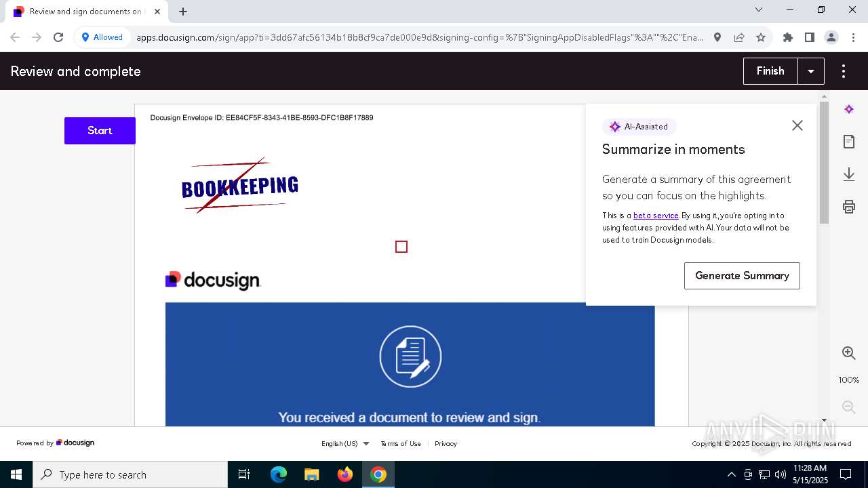Image resolution: width=868 pixels, height=488 pixels.
Task: Click location pin icon in address bar
Action: 717,37
